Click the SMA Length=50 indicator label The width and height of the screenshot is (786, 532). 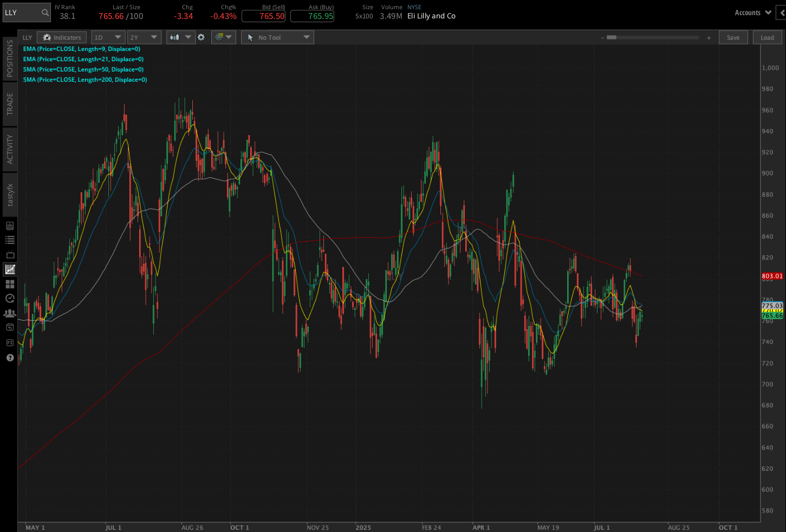click(83, 69)
